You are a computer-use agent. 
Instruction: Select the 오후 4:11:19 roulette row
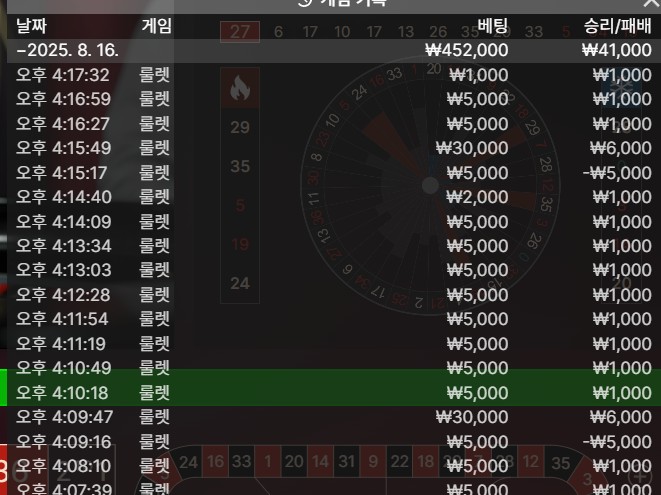pos(333,344)
